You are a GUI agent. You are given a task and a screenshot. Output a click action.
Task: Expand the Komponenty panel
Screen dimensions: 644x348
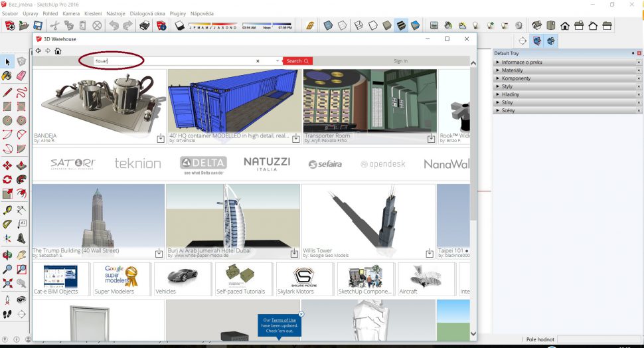(x=567, y=78)
